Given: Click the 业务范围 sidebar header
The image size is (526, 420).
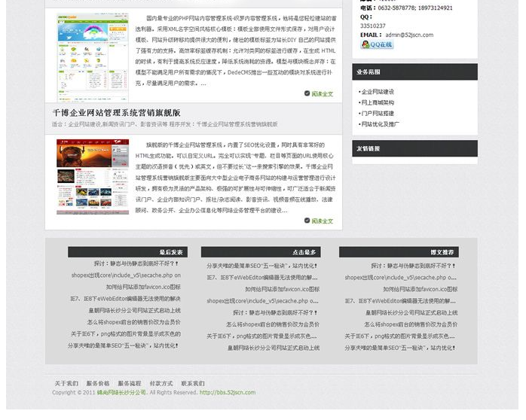Looking at the screenshot, I should tap(414, 72).
